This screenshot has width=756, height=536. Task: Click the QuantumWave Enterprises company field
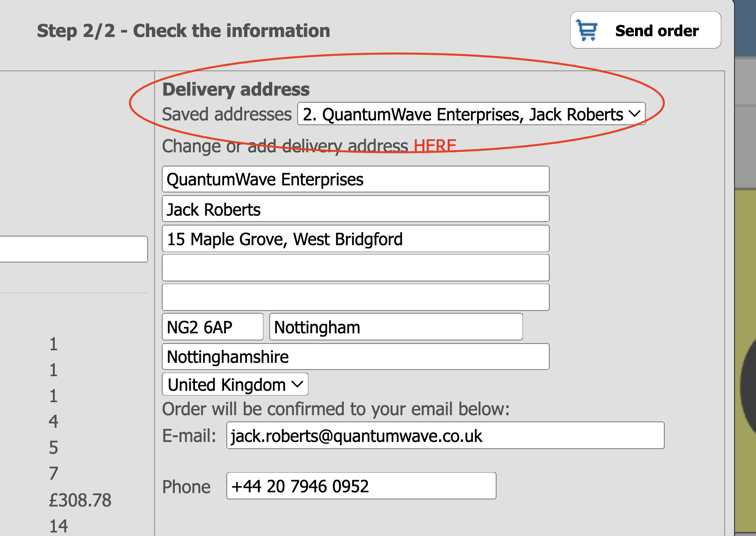(x=355, y=179)
